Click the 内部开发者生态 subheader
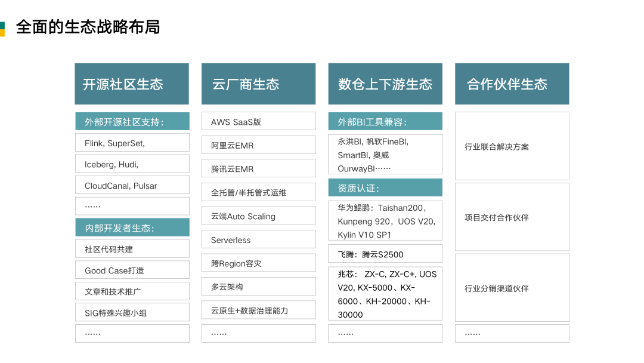 [132, 227]
